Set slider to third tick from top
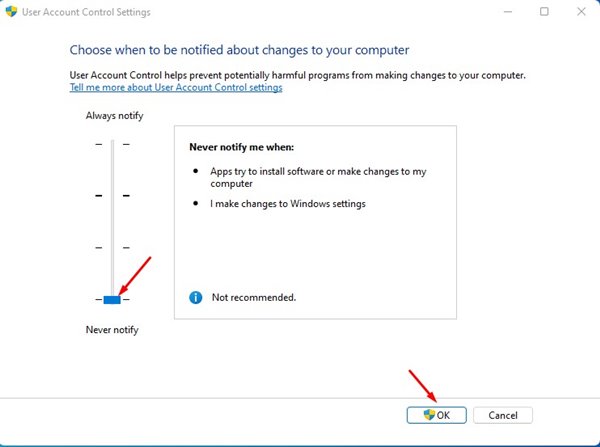 point(112,247)
